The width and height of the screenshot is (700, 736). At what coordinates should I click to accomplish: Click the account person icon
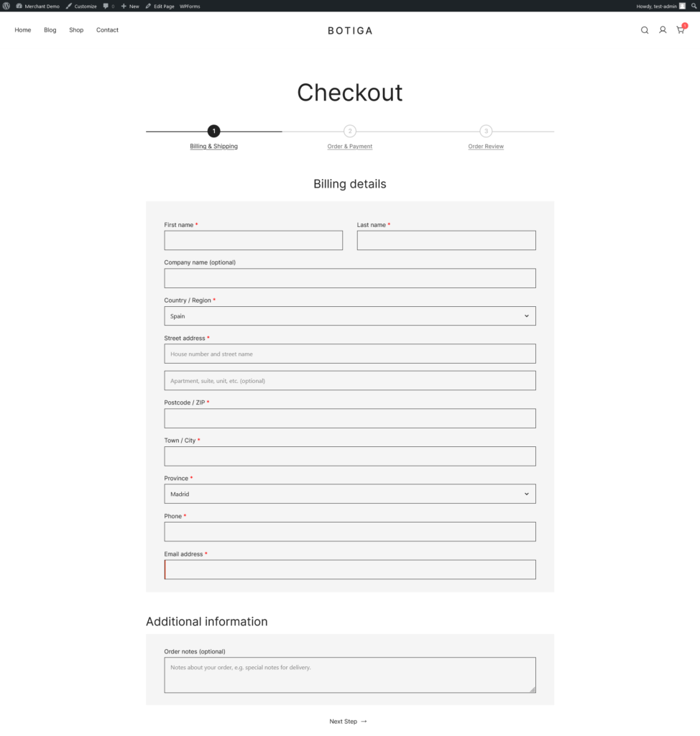coord(662,30)
